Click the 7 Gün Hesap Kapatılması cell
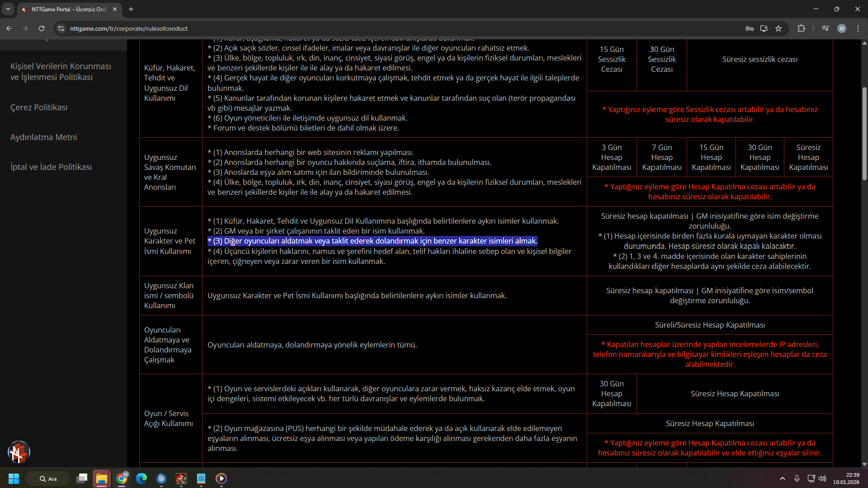Viewport: 868px width, 488px height. tap(662, 157)
